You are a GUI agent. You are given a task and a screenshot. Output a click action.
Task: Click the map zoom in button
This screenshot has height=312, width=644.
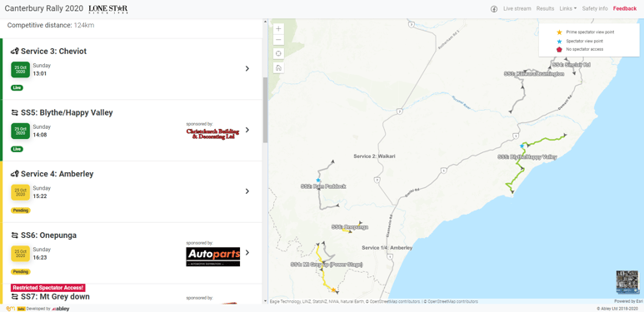point(278,28)
